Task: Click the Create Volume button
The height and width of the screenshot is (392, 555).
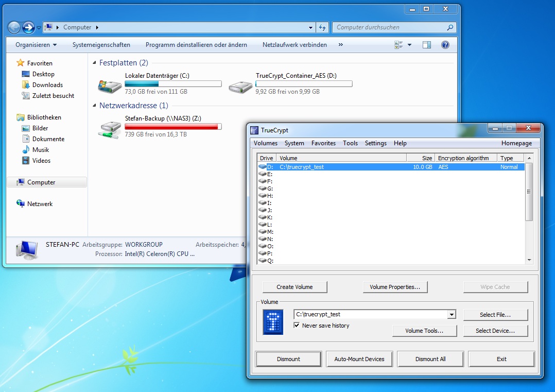Action: 294,287
